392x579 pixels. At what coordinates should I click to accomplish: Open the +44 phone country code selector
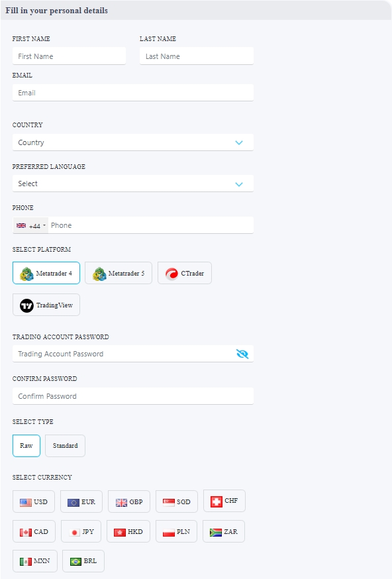pyautogui.click(x=30, y=225)
